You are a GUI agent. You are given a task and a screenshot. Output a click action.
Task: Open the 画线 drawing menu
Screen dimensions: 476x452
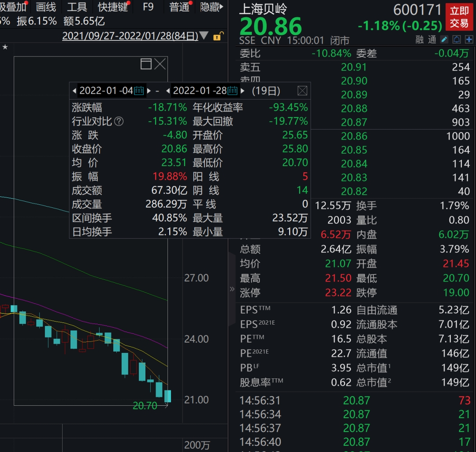click(x=46, y=7)
